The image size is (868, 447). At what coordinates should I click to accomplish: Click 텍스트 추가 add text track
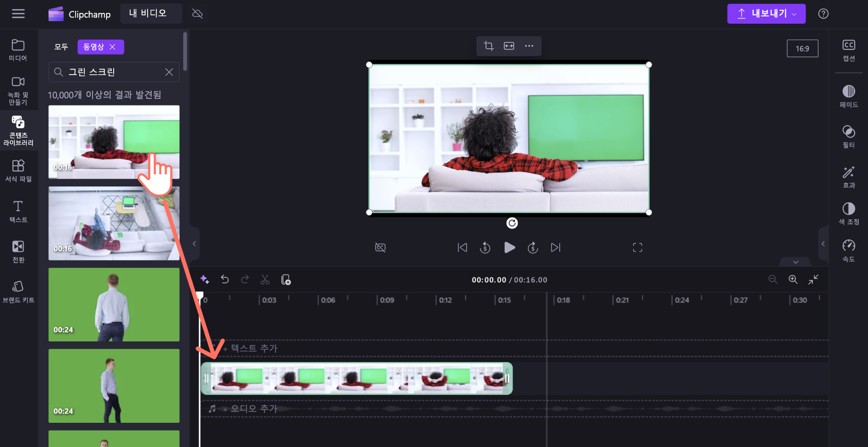click(x=250, y=348)
